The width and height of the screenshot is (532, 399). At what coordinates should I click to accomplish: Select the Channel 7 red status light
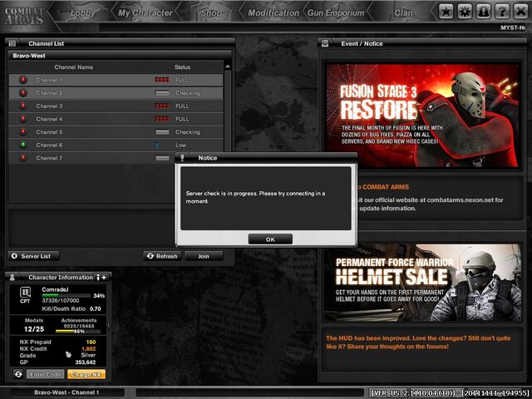click(x=23, y=157)
